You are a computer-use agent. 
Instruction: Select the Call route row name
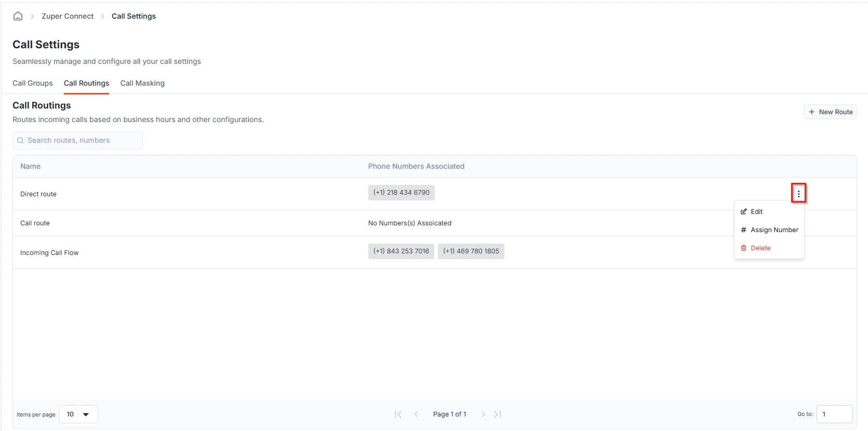[35, 223]
